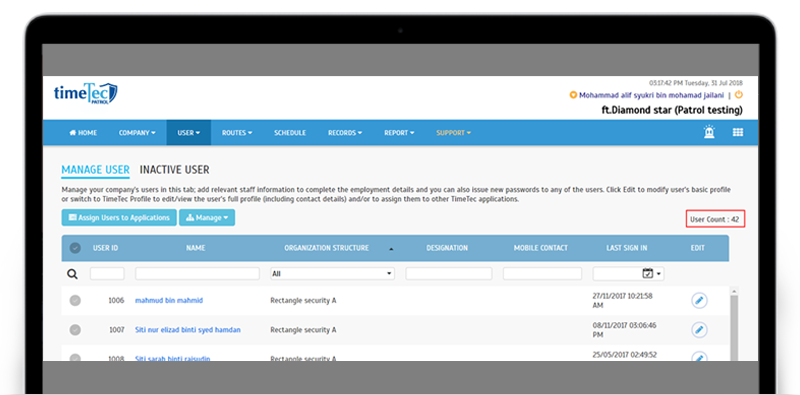Edit user 1007 pencil icon
The height and width of the screenshot is (395, 800).
(699, 330)
